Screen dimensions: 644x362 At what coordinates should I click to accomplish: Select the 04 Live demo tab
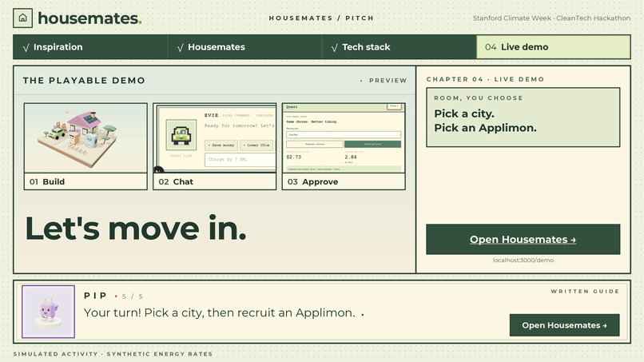tap(553, 47)
